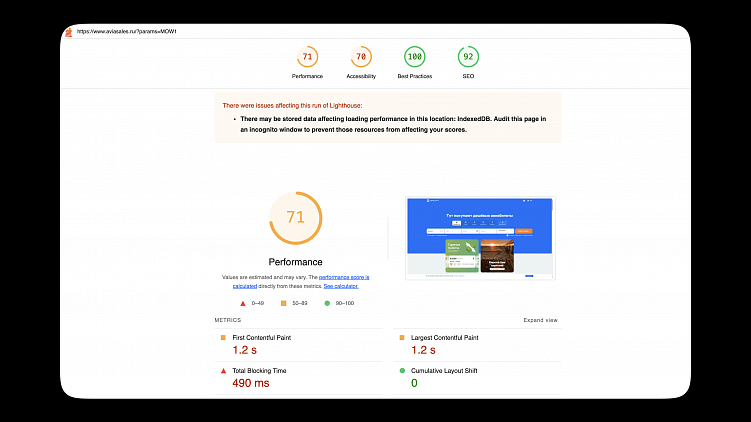Image resolution: width=751 pixels, height=422 pixels.
Task: Click the Cumulative Layout Shift value 0
Action: (414, 383)
